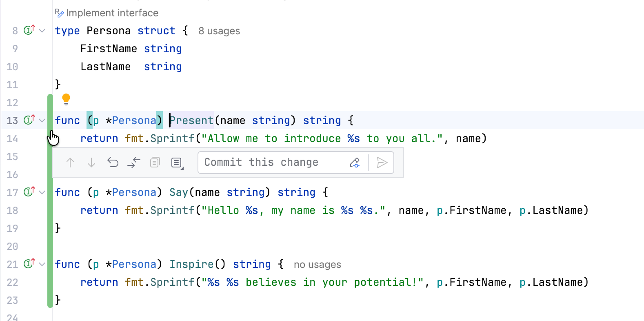Click the FirstName field on line 9
Image resolution: width=644 pixels, height=321 pixels.
point(109,49)
